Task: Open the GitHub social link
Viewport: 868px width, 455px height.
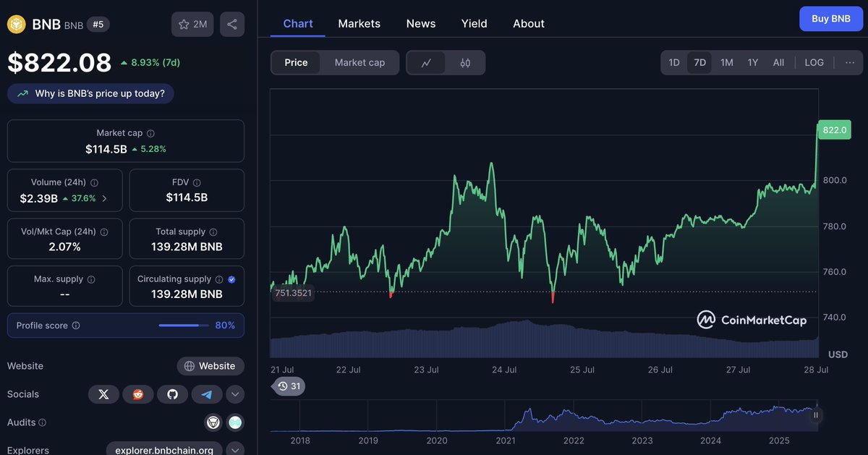Action: 172,394
